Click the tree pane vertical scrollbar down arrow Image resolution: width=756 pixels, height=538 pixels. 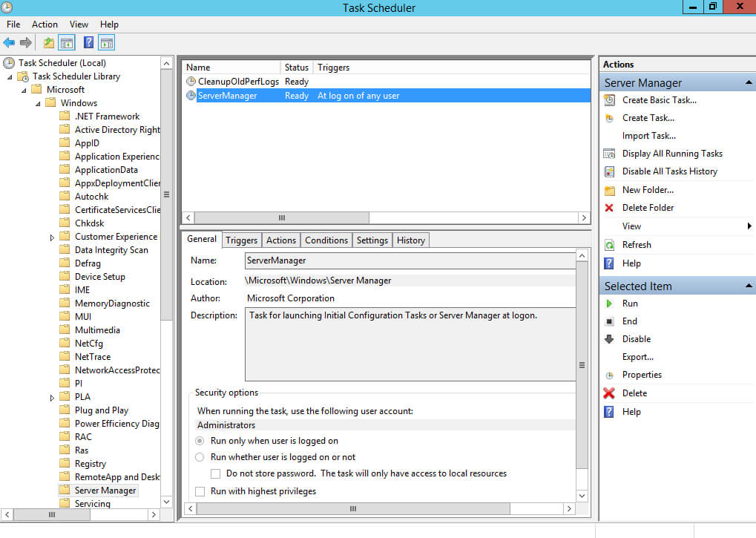[x=166, y=502]
